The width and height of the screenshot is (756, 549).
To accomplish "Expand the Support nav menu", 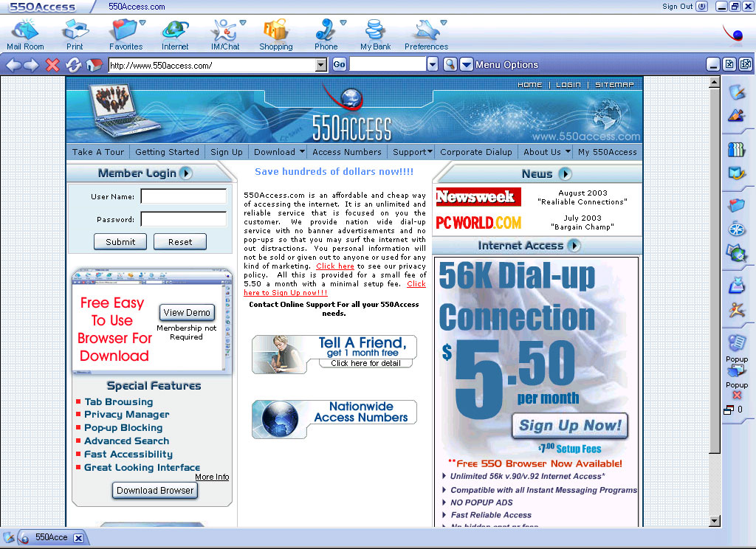I will [x=430, y=151].
